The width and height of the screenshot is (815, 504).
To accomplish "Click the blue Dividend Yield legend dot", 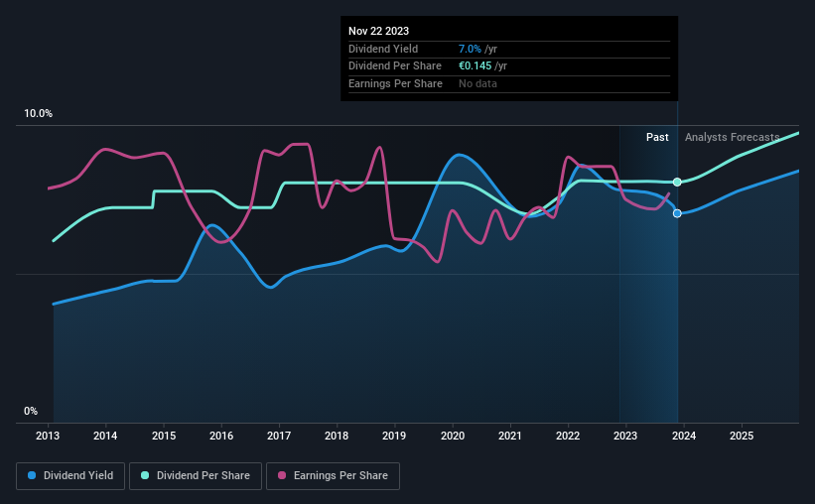I will [x=32, y=475].
